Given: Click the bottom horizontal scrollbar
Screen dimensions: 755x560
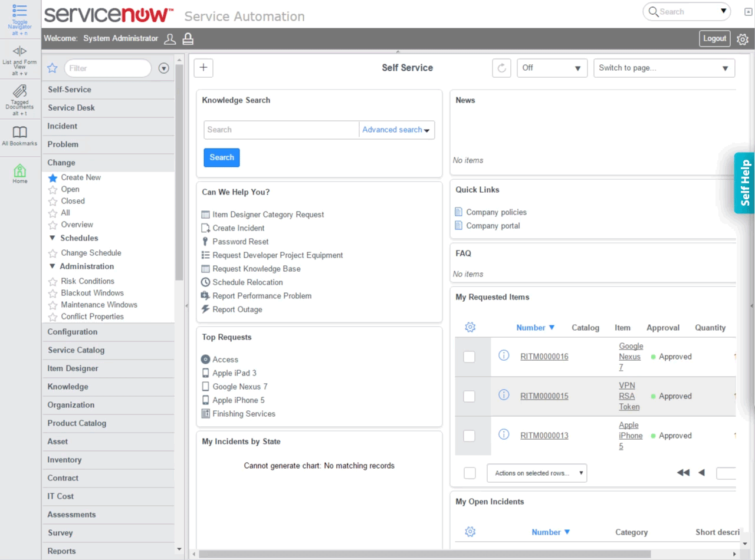Looking at the screenshot, I should tap(425, 554).
